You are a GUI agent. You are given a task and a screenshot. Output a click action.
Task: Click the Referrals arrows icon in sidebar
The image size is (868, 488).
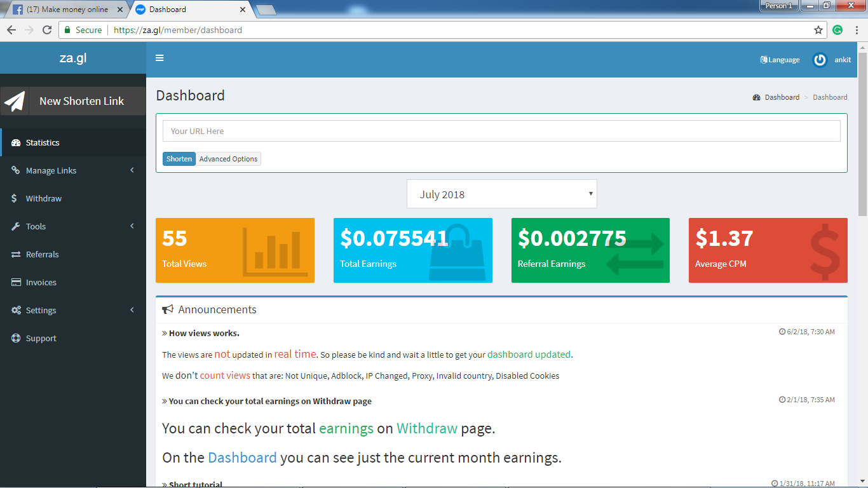point(16,254)
